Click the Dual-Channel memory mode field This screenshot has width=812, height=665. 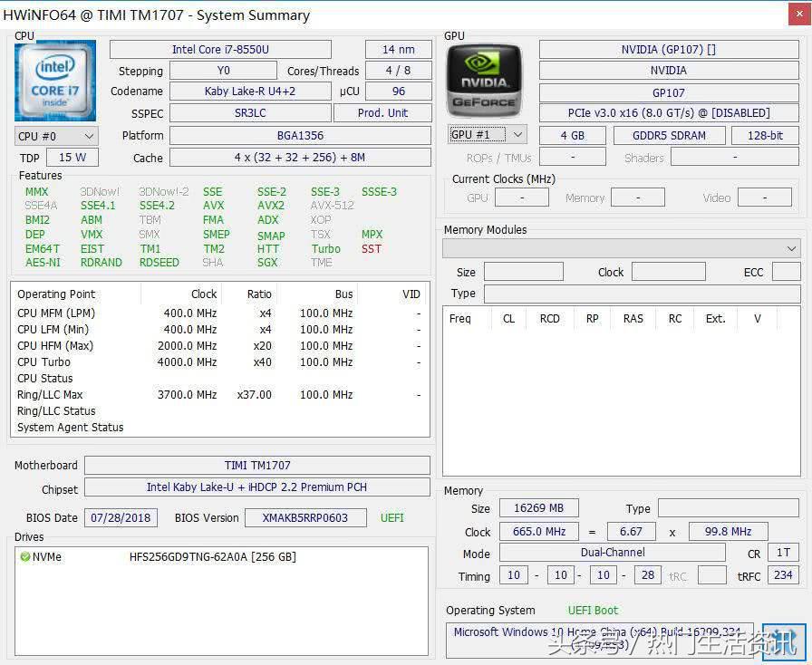point(613,553)
